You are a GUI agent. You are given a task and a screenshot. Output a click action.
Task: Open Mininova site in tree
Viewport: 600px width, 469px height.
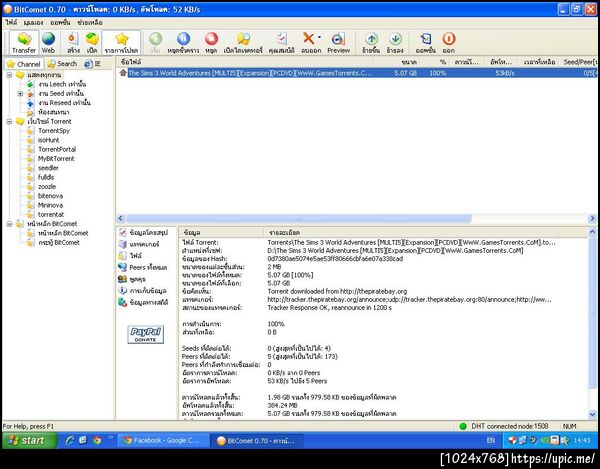(x=51, y=205)
